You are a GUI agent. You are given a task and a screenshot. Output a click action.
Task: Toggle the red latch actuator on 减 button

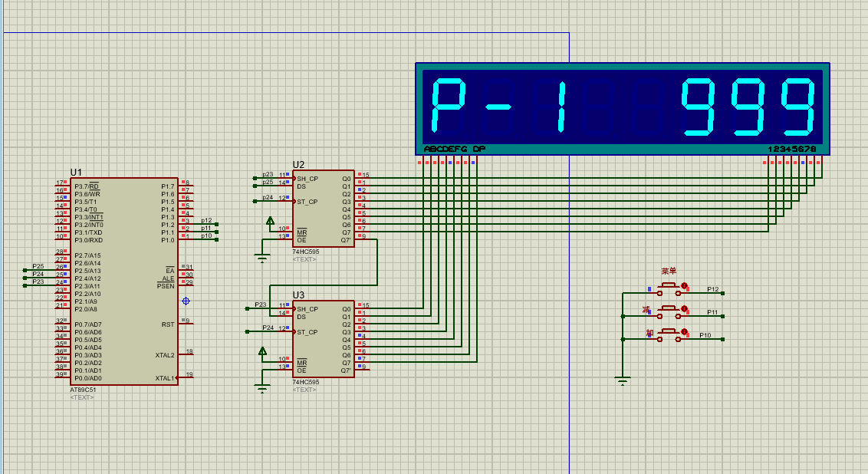pyautogui.click(x=685, y=310)
